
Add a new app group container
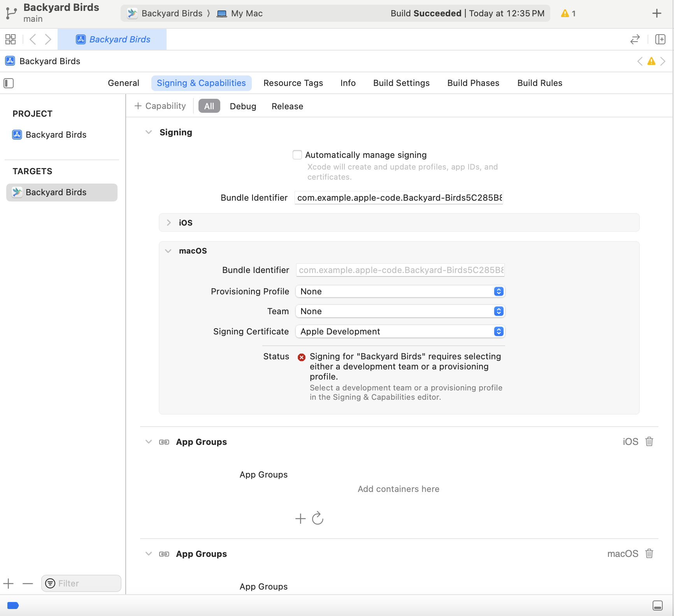(x=300, y=518)
